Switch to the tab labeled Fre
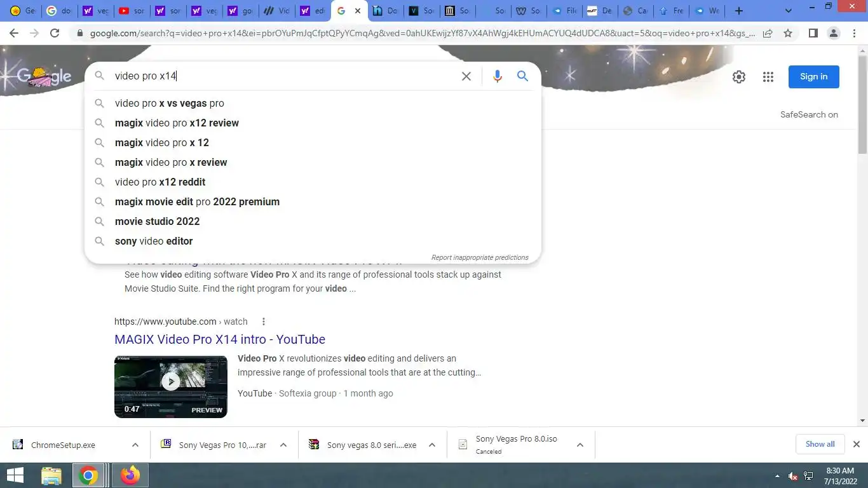Screen dimensions: 868x488 (671, 11)
